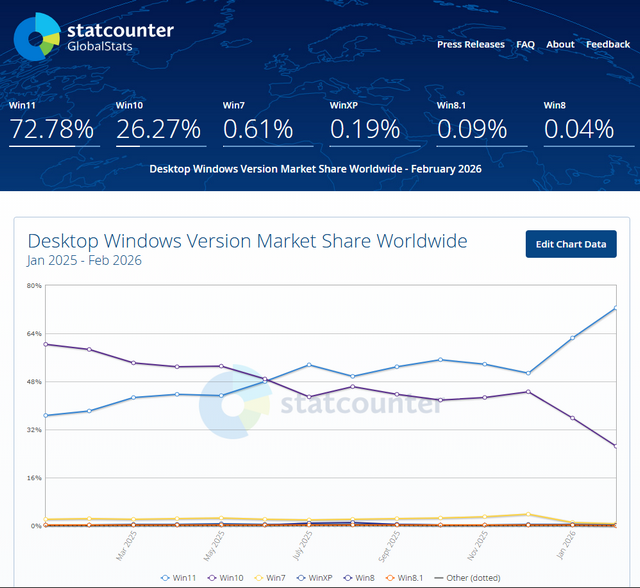Toggle the WinXP series in legend
The height and width of the screenshot is (588, 640).
[x=314, y=578]
